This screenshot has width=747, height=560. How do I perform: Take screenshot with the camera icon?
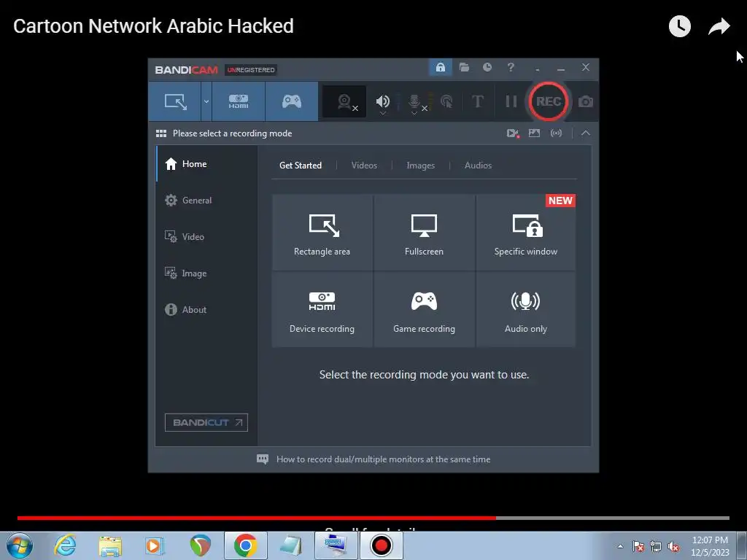[x=586, y=101]
